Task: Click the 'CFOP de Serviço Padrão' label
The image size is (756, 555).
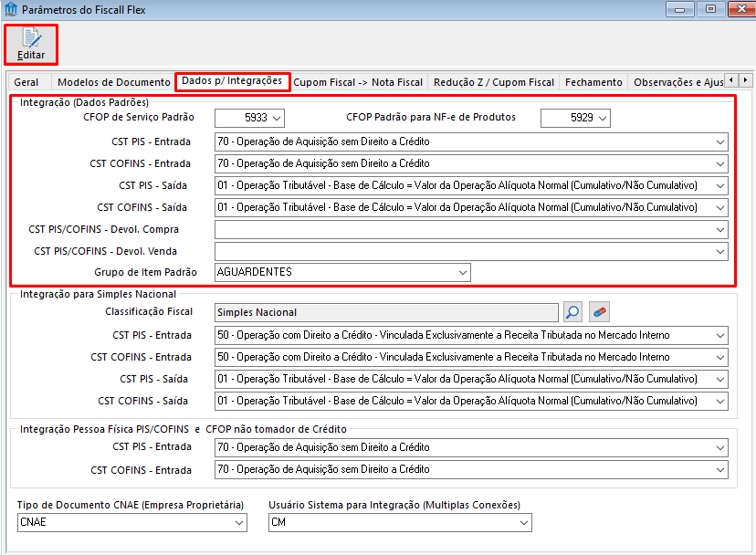Action: 139,117
